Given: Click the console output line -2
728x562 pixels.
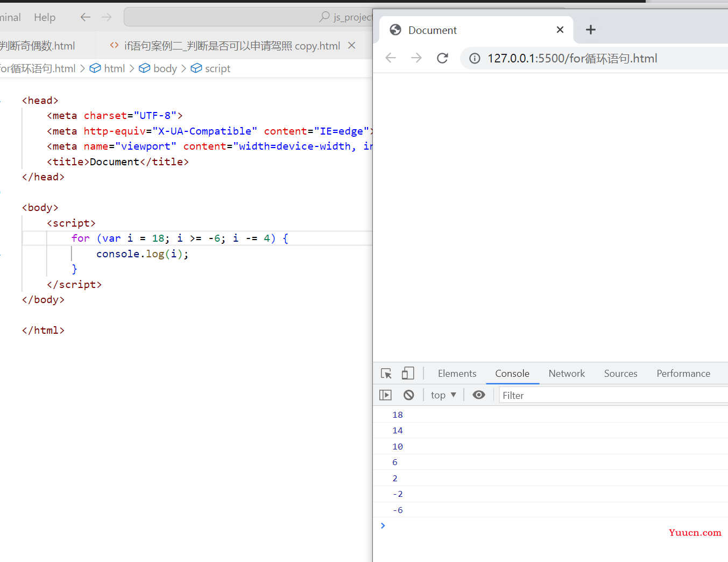Looking at the screenshot, I should click(x=550, y=494).
